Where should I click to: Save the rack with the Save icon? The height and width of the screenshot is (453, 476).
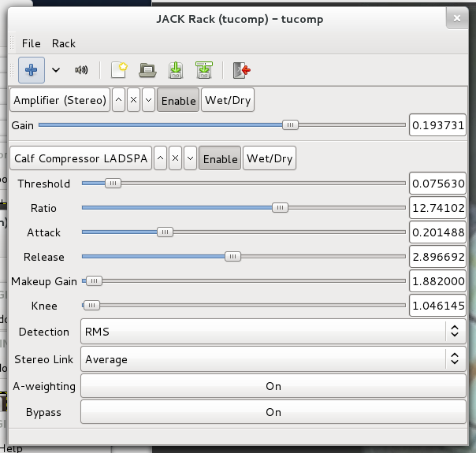[x=176, y=70]
